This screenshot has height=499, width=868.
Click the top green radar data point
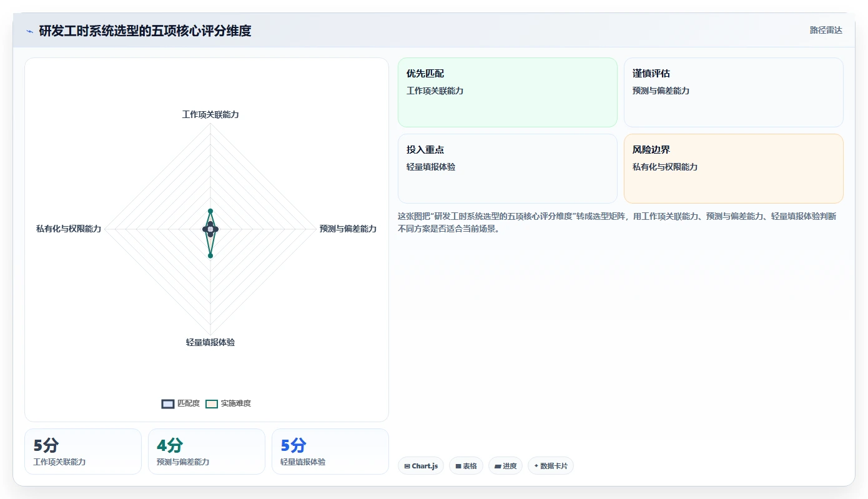tap(210, 211)
